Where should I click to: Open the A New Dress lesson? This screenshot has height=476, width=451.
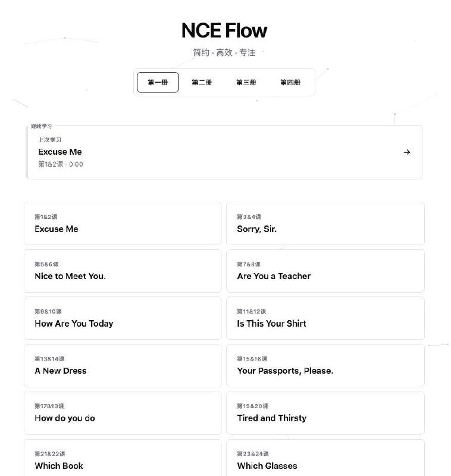[123, 365]
